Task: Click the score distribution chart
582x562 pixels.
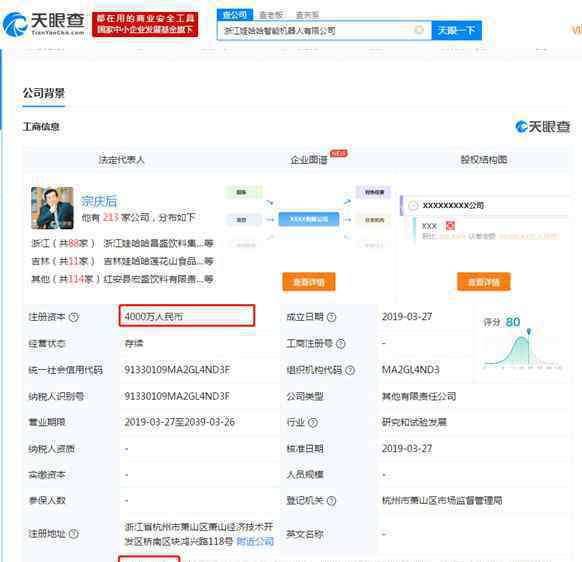Action: pos(523,349)
